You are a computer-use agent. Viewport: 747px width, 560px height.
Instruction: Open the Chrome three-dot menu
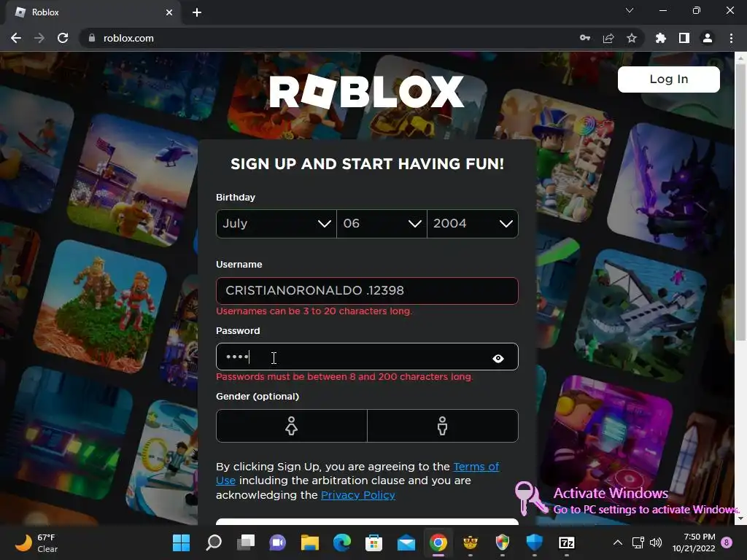click(x=731, y=38)
